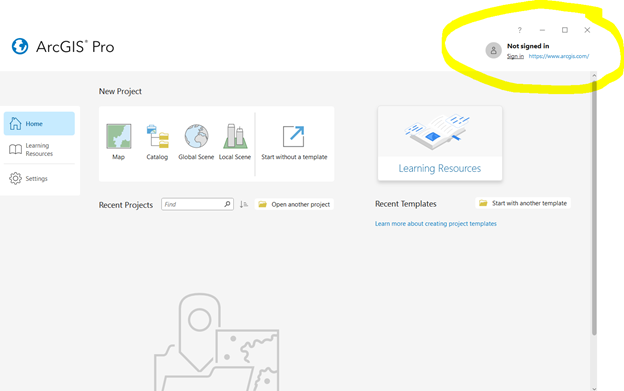
Task: Click the search magnifier in Find box
Action: [227, 204]
